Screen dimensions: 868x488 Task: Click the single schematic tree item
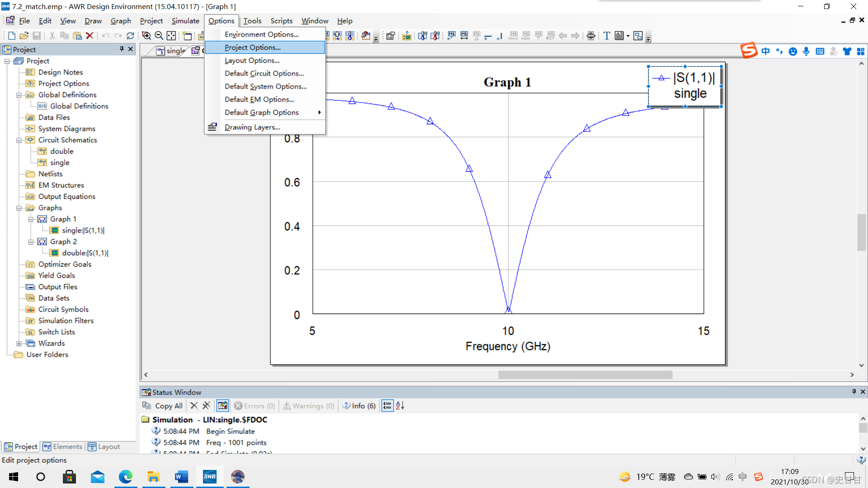pyautogui.click(x=59, y=162)
